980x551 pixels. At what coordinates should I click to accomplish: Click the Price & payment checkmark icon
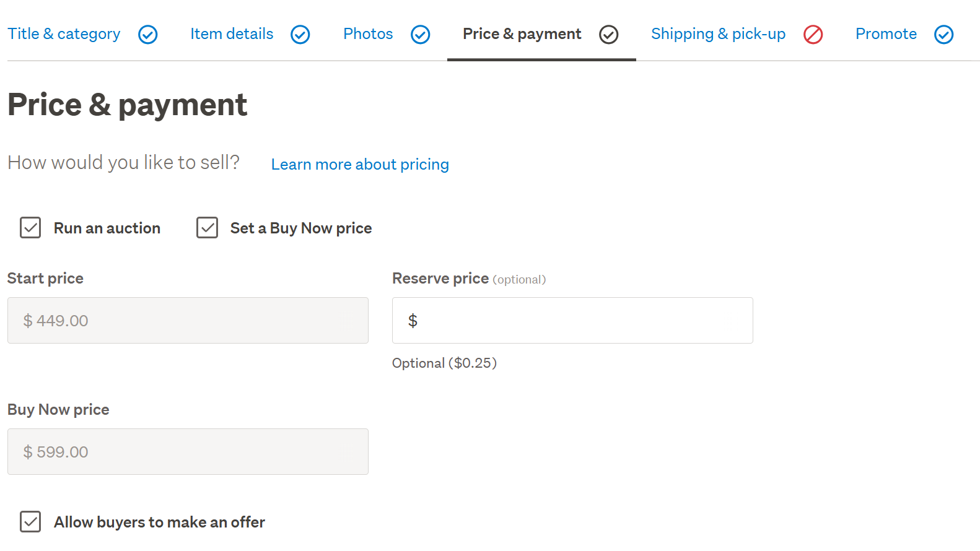609,35
